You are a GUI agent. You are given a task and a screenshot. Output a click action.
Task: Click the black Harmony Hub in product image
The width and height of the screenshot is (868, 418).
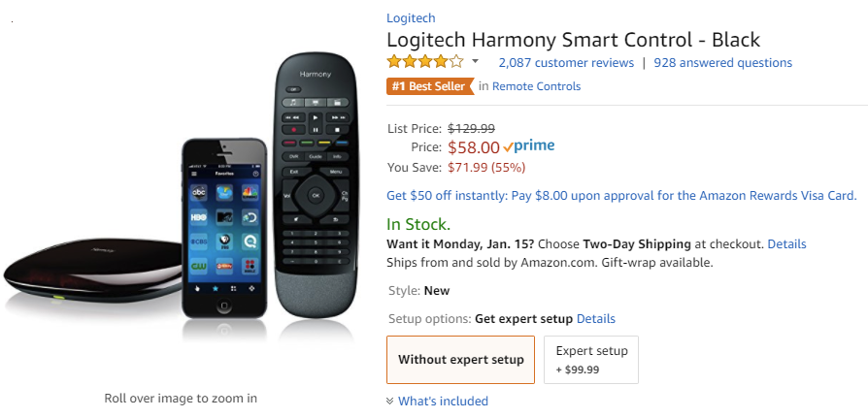click(92, 274)
